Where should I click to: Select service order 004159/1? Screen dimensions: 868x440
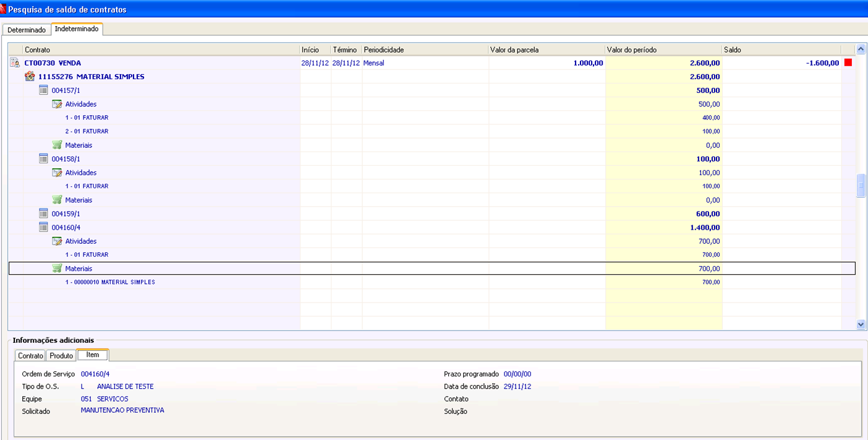point(66,214)
